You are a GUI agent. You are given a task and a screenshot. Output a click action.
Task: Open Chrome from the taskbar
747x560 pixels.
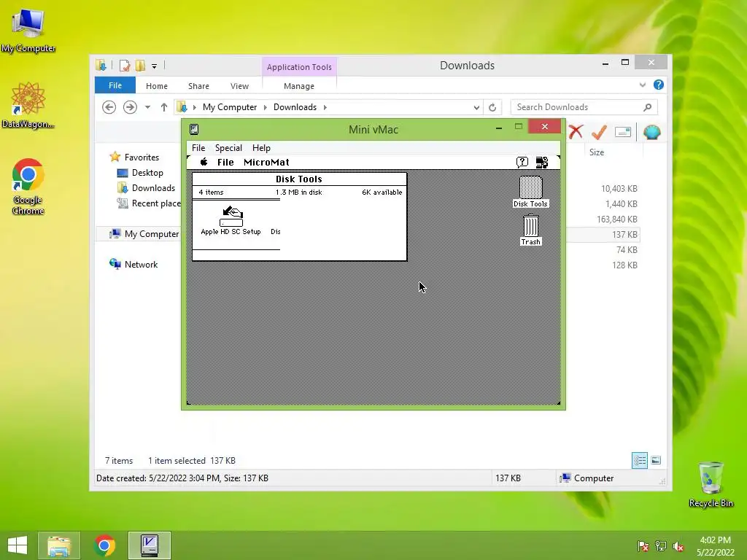tap(104, 545)
